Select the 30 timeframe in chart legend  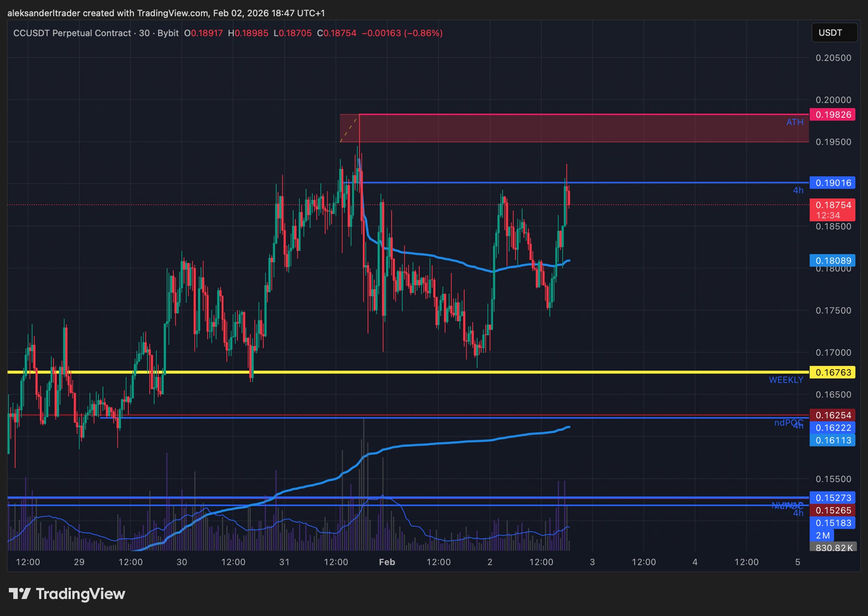(145, 33)
